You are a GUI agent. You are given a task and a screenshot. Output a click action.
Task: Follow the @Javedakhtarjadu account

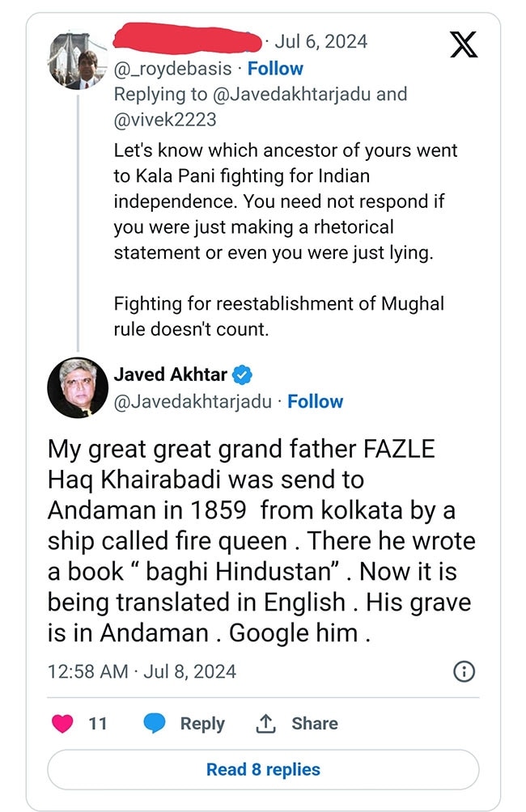point(316,402)
